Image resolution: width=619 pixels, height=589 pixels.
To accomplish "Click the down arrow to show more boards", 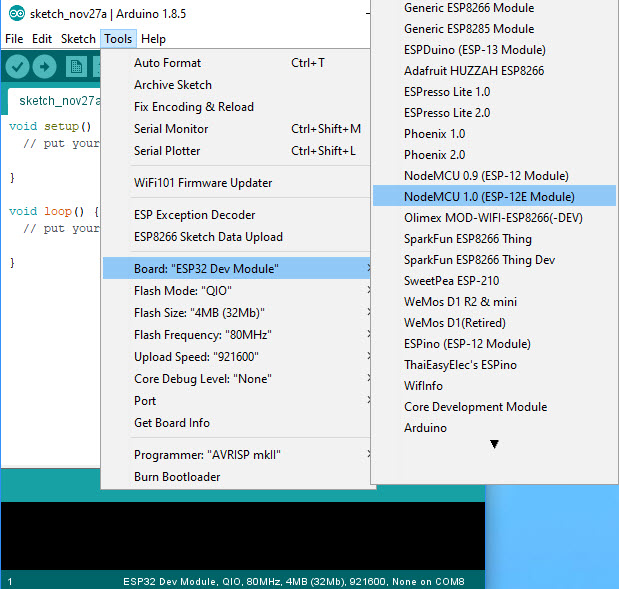I will point(494,444).
